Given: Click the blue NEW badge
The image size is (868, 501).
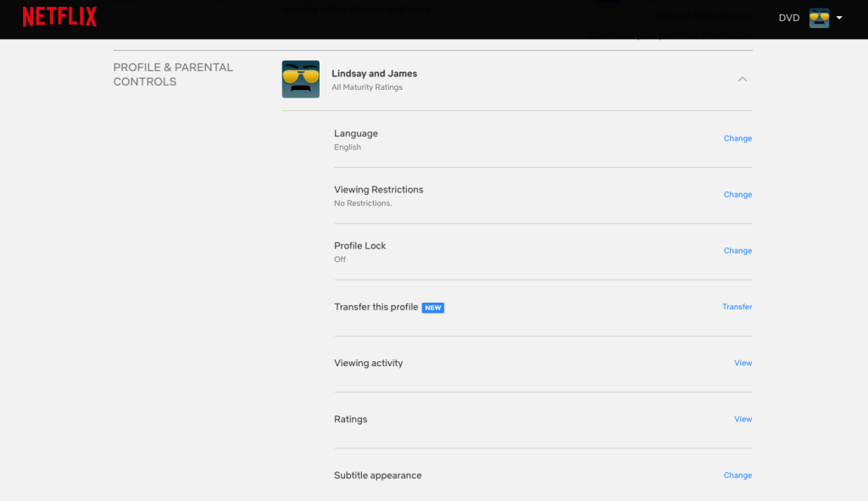Looking at the screenshot, I should [x=433, y=308].
